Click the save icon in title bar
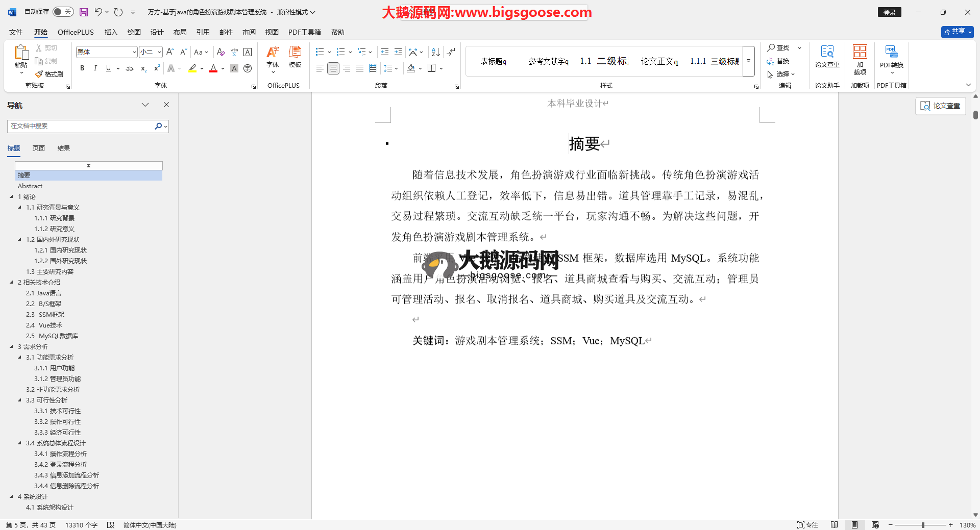 point(84,12)
